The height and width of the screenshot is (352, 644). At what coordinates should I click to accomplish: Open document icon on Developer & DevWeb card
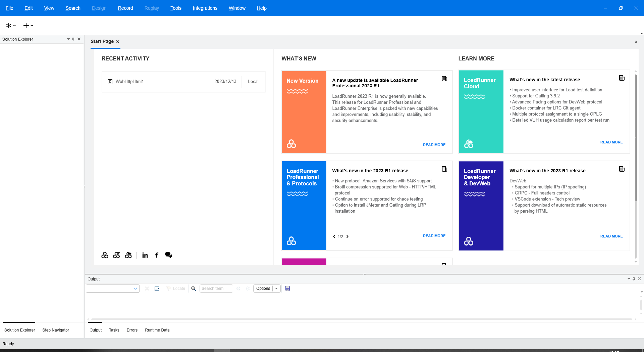coord(622,169)
